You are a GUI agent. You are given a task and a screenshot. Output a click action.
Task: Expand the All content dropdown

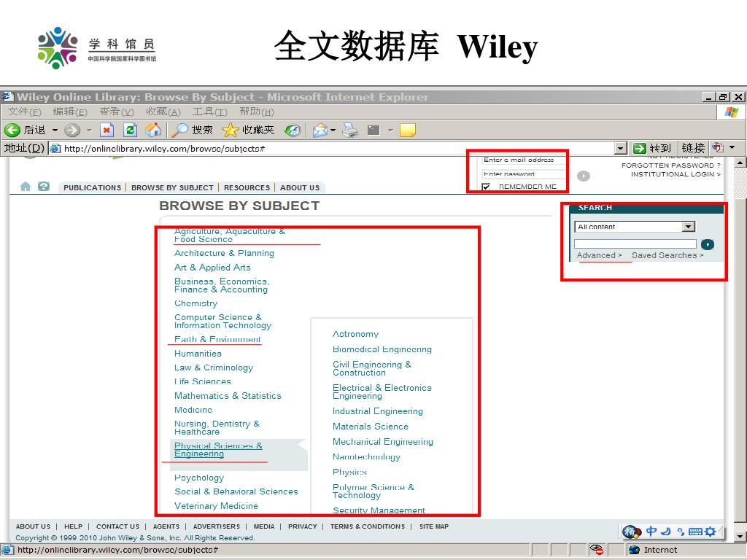pyautogui.click(x=688, y=227)
